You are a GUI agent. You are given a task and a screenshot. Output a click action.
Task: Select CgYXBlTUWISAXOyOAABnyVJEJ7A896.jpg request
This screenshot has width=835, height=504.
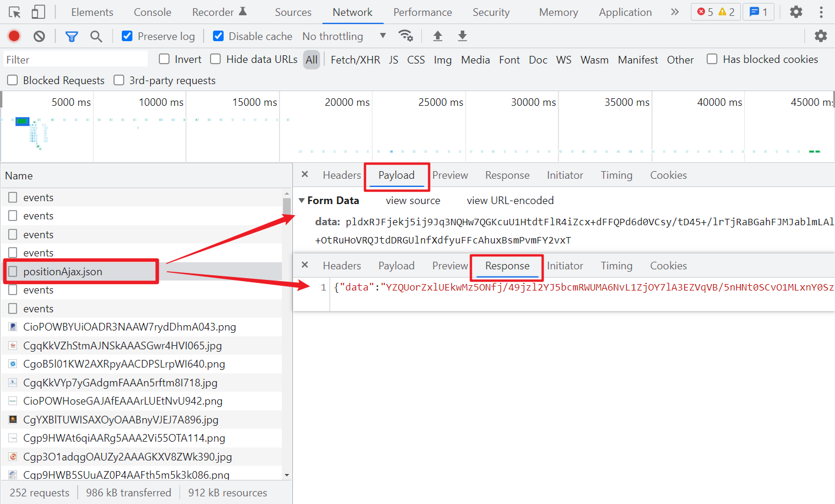pos(121,420)
